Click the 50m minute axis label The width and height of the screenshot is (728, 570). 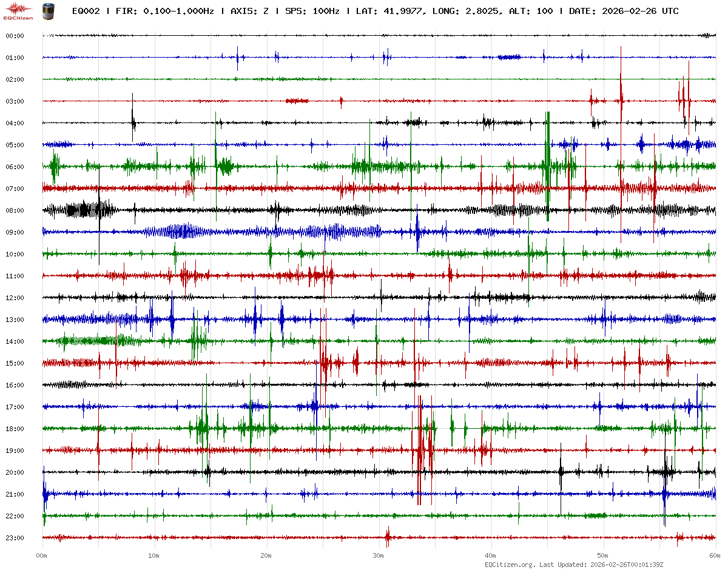click(603, 555)
